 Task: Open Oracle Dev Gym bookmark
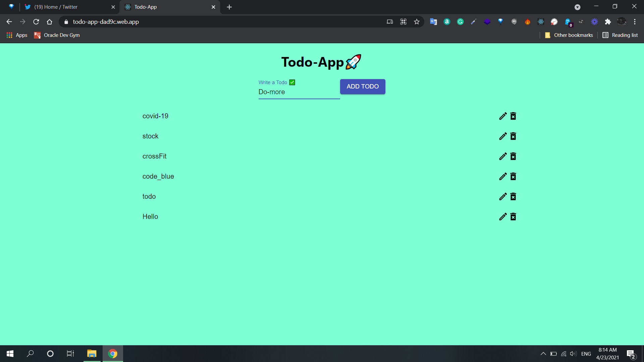[x=57, y=35]
